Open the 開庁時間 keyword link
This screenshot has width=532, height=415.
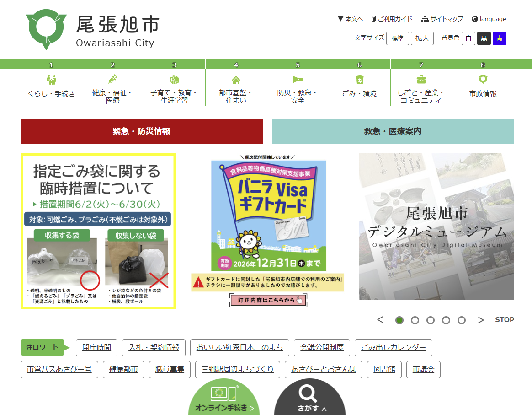coord(97,348)
